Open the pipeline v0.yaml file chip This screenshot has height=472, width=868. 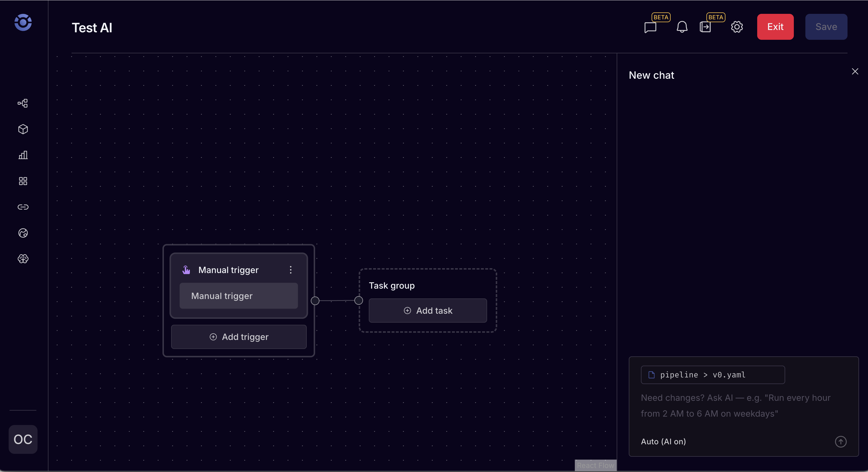[712, 375]
